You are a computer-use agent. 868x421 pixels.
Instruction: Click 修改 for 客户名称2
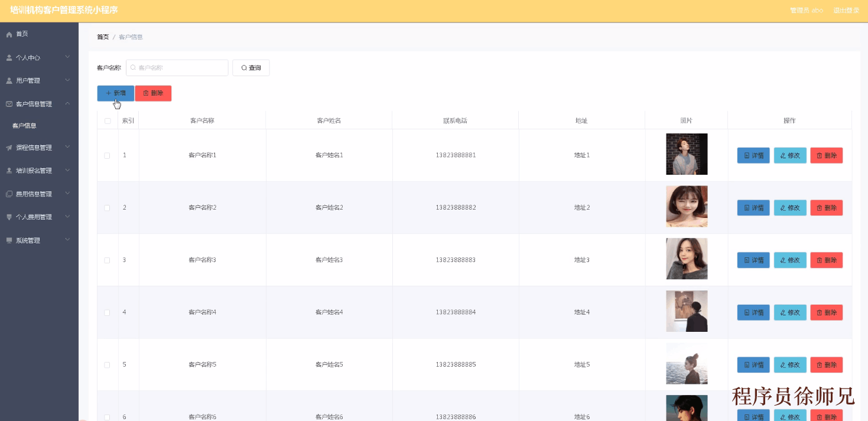[x=790, y=208]
